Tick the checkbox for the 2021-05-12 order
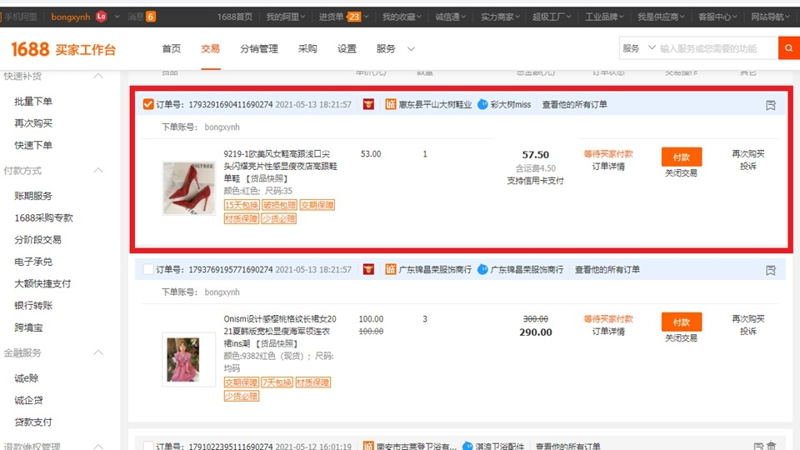The height and width of the screenshot is (450, 800). click(148, 444)
